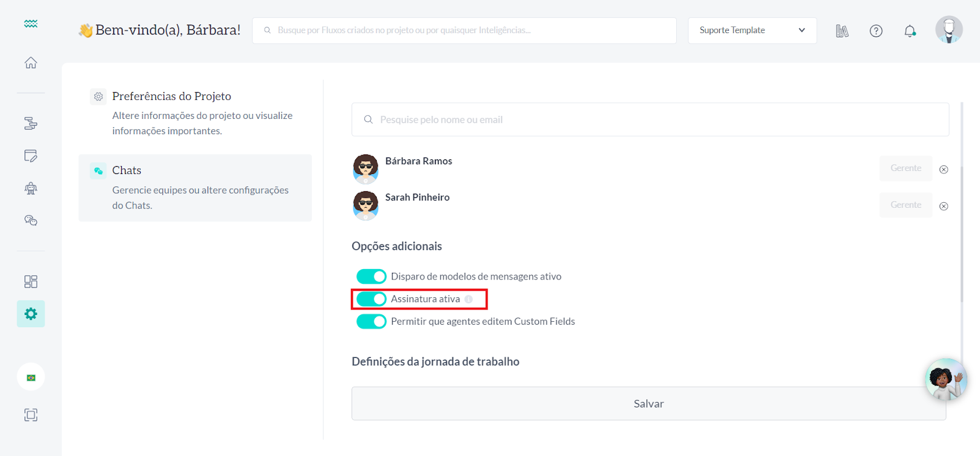Open the robot agents sidebar icon
980x456 pixels.
pyautogui.click(x=31, y=188)
